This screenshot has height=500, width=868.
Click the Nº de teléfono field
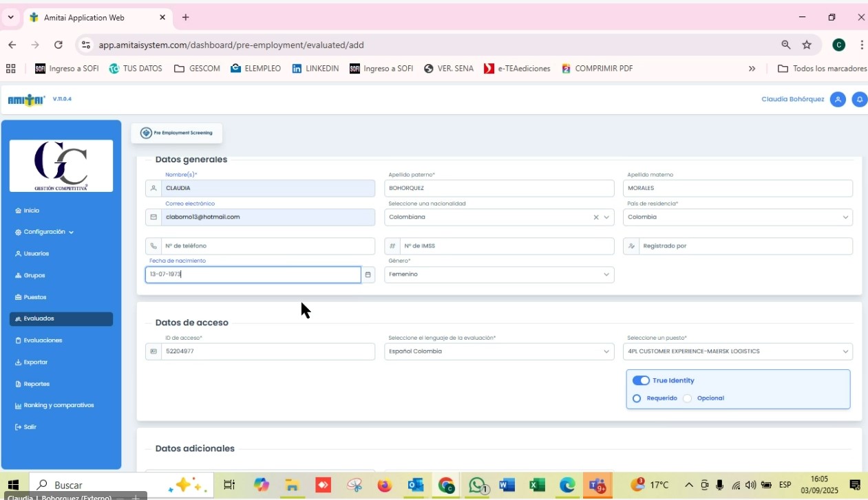click(x=267, y=246)
